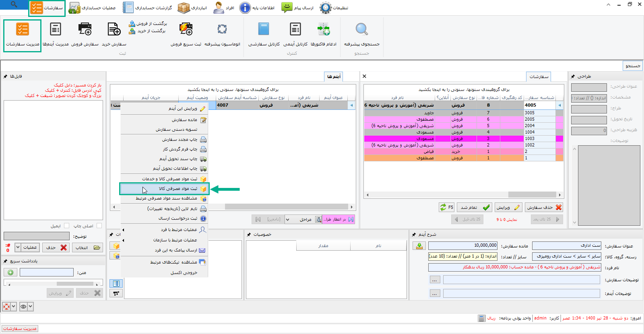Viewport: 644px width, 334px height.
Task: Open ثبت سریع فروش quick sale icon
Action: (186, 30)
